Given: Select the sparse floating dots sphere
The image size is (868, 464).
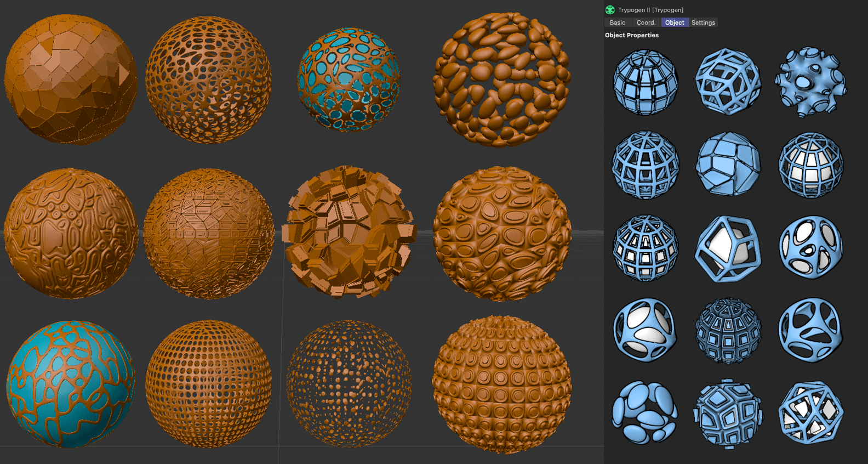Looking at the screenshot, I should (349, 384).
